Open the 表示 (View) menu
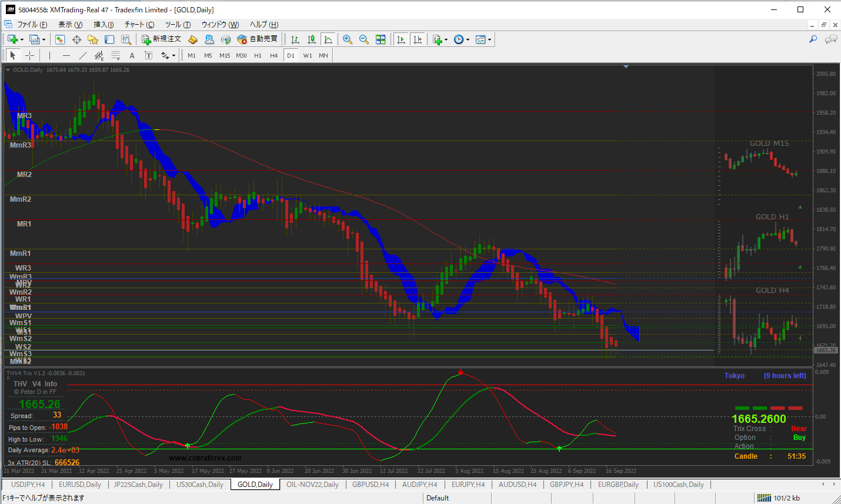The image size is (841, 504). (70, 24)
